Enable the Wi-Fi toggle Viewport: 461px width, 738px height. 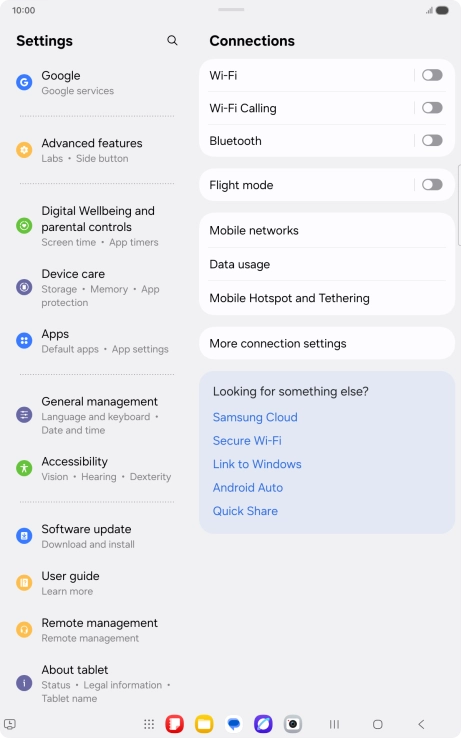pos(432,75)
